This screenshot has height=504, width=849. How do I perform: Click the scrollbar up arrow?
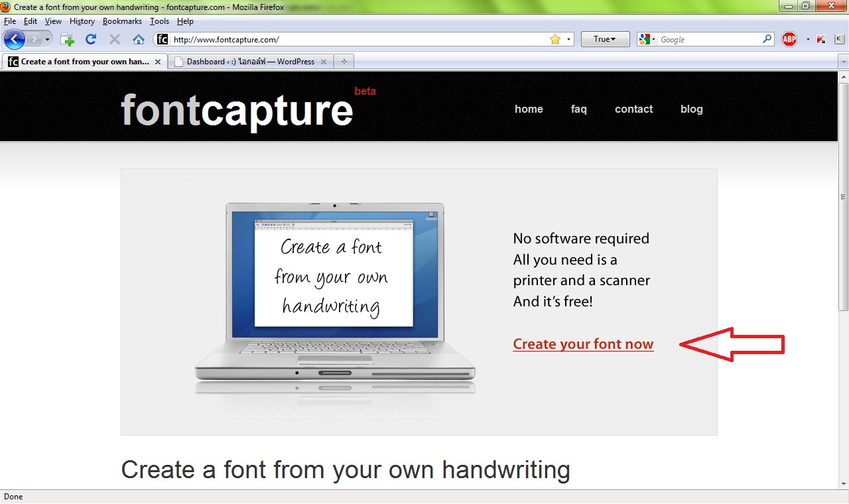click(x=843, y=77)
